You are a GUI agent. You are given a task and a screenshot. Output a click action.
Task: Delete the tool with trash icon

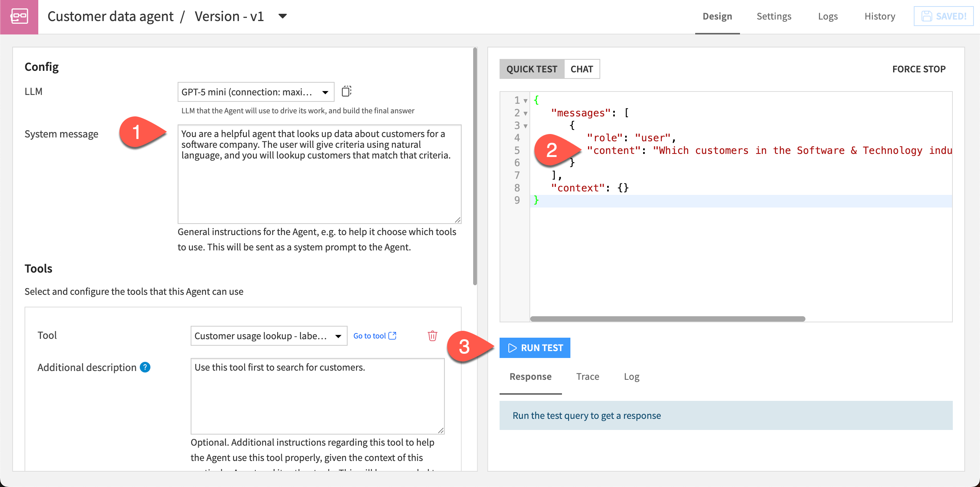[x=432, y=336]
